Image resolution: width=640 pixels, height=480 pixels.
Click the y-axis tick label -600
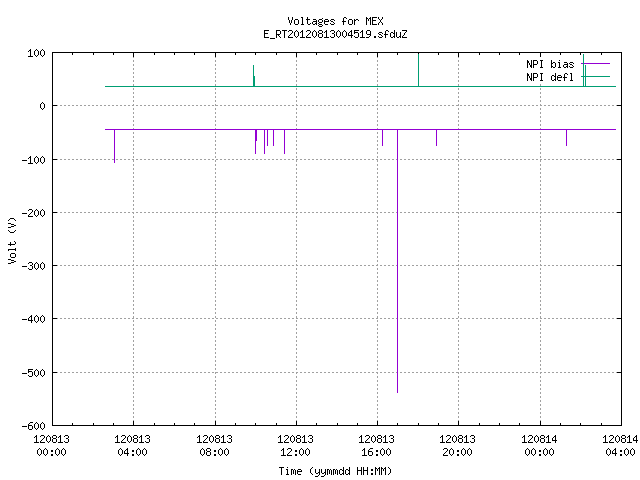[33, 426]
